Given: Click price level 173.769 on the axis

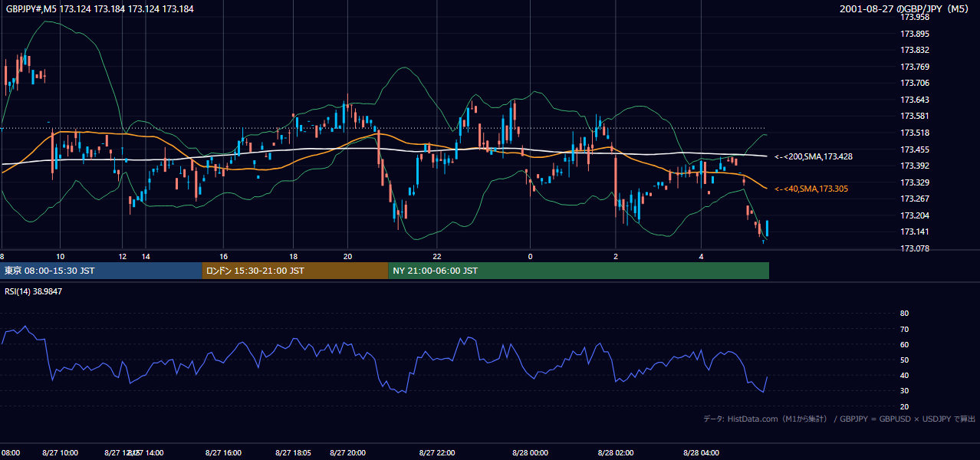Looking at the screenshot, I should (915, 67).
